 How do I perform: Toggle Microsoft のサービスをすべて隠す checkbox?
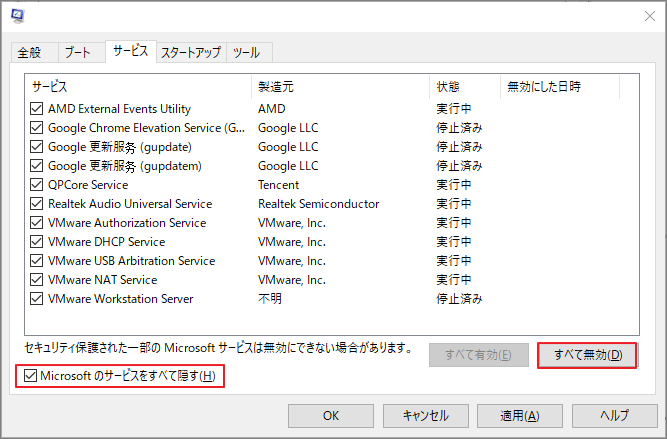31,376
